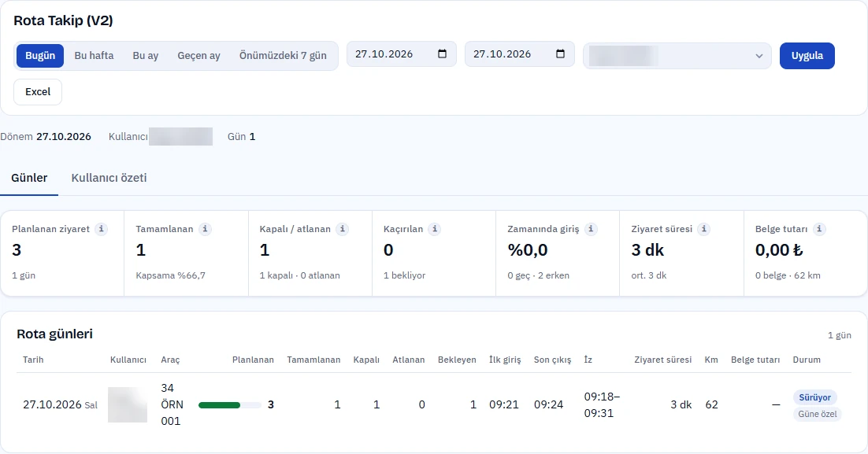Open calendar picker on end date field

coord(560,54)
